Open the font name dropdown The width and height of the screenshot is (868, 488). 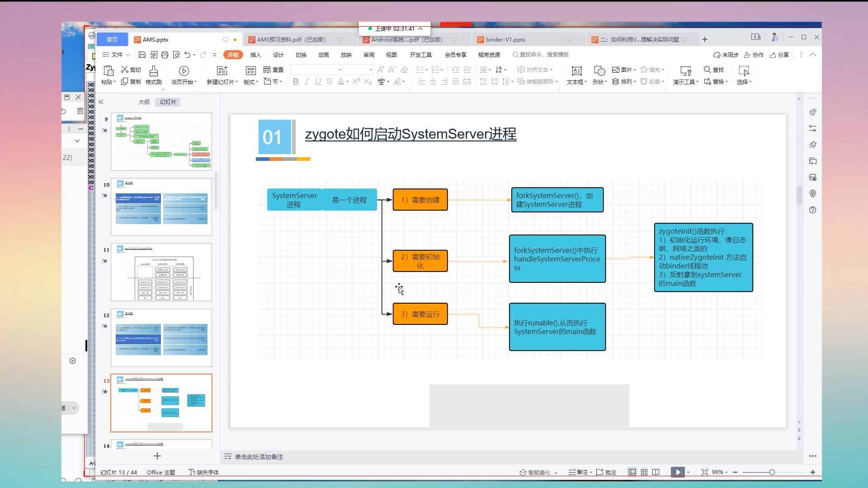point(340,70)
